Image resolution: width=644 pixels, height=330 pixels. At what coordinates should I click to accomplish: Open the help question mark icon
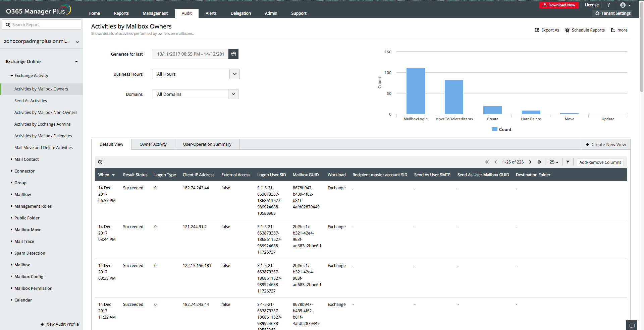coord(608,5)
